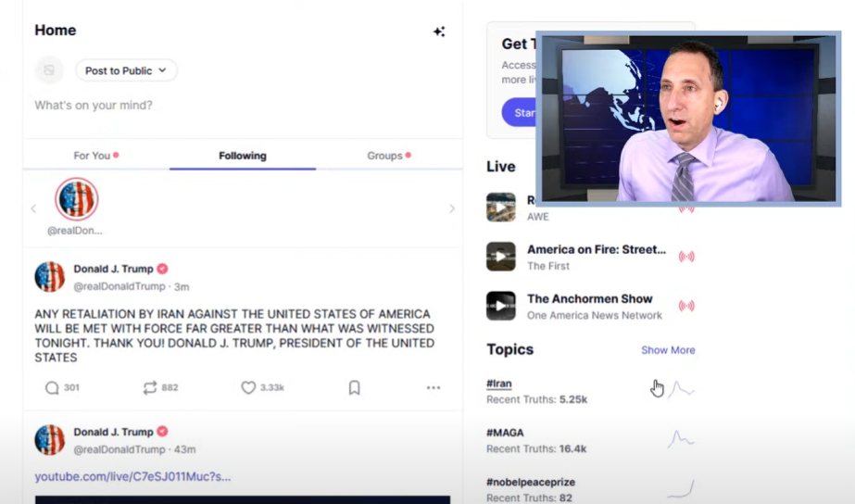855x504 pixels.
Task: Click the verified badge on the 43m post
Action: [x=162, y=432]
